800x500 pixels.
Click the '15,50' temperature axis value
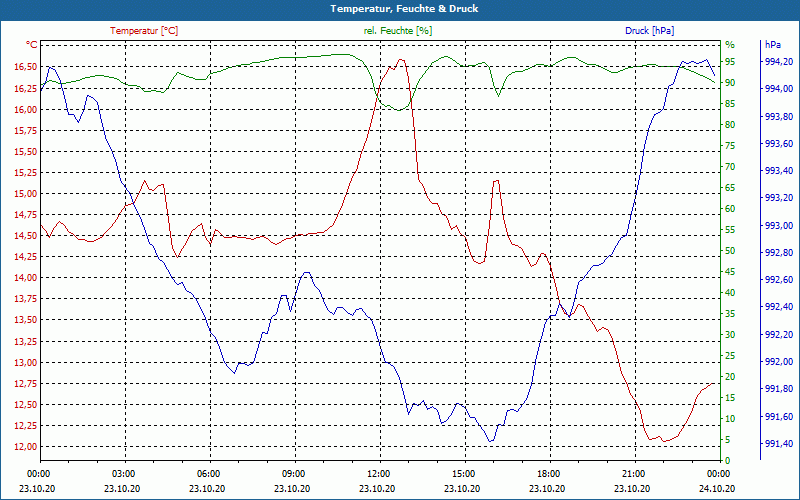pyautogui.click(x=24, y=152)
